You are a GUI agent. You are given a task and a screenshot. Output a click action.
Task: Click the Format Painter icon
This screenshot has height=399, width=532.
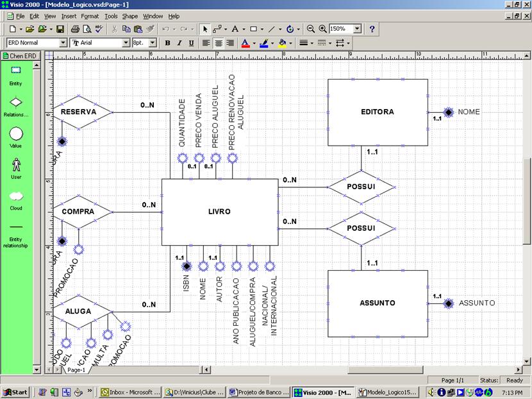coord(149,29)
